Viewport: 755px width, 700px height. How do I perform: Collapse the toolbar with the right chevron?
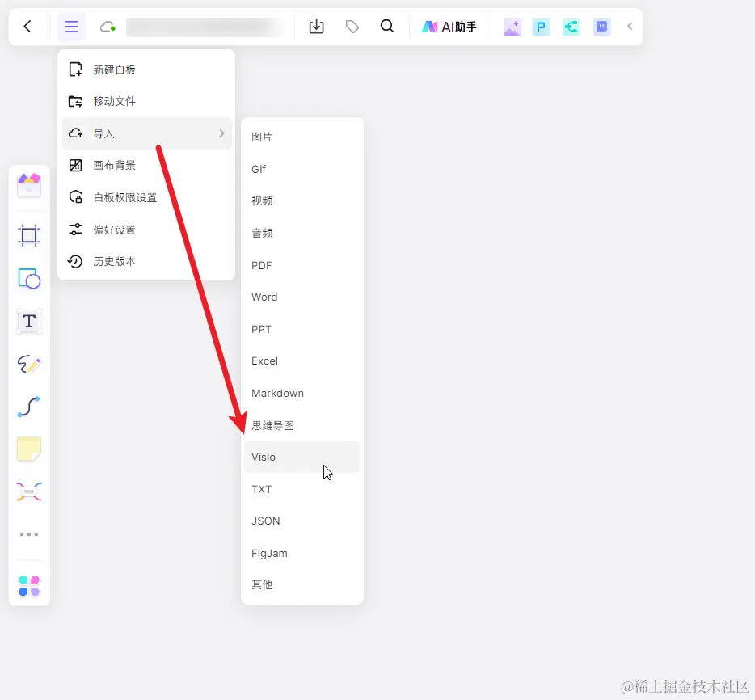point(630,25)
